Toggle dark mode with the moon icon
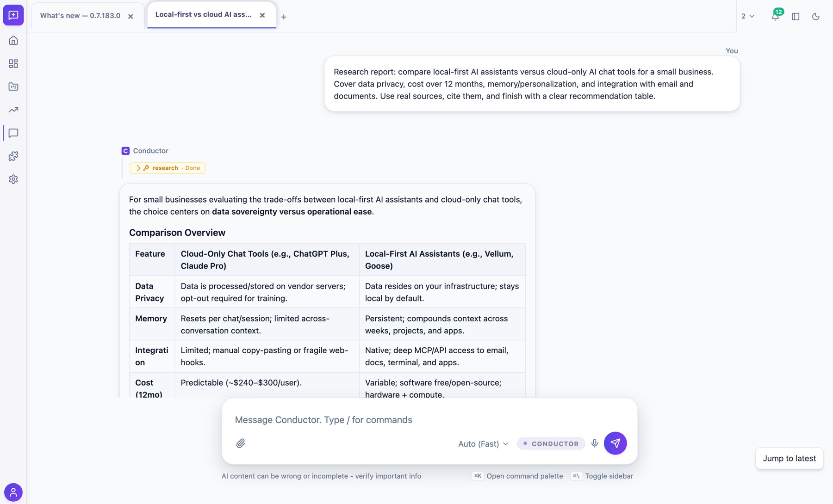Viewport: 833px width, 504px height. pos(816,17)
